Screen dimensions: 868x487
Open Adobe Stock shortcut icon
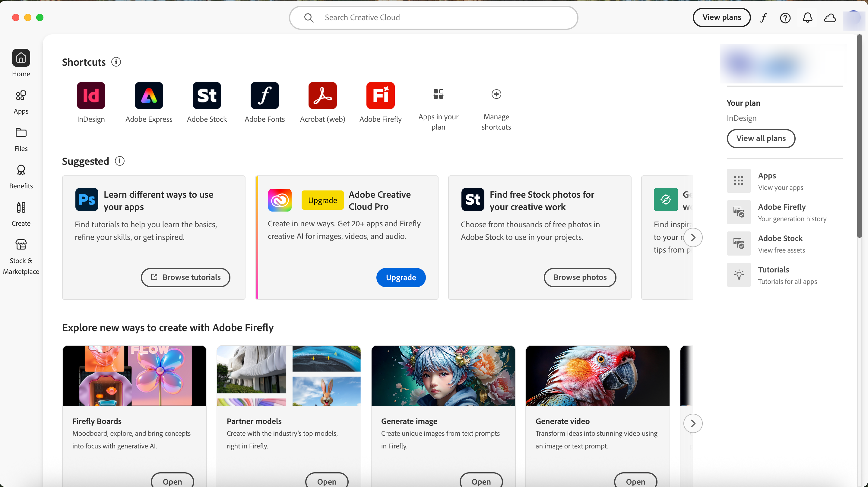point(207,95)
